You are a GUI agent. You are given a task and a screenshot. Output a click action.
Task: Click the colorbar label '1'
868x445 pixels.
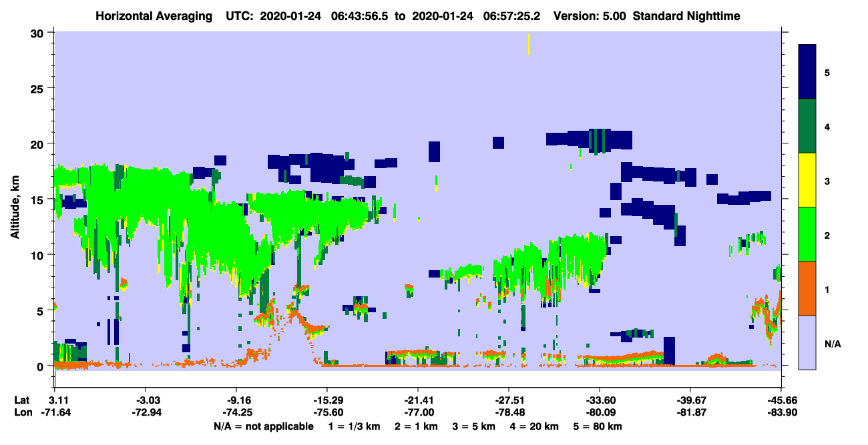point(827,290)
